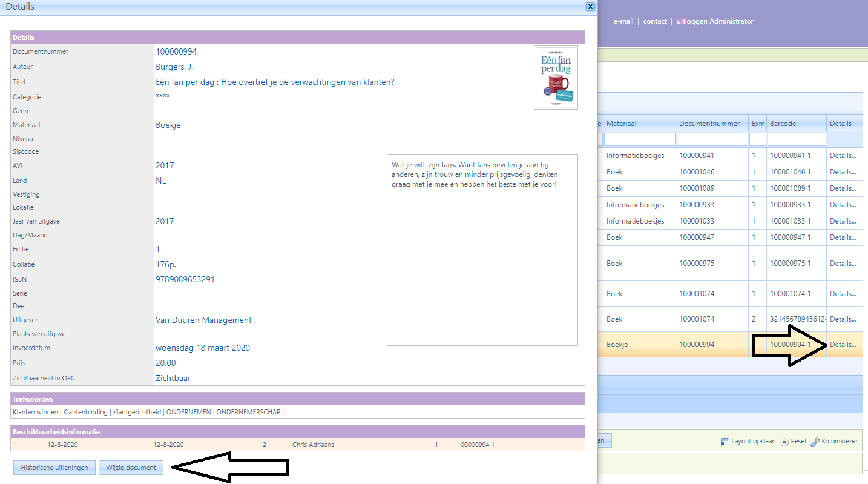Viewport: 868px width, 484px height.
Task: Open Details link for document 100000941
Action: point(843,156)
